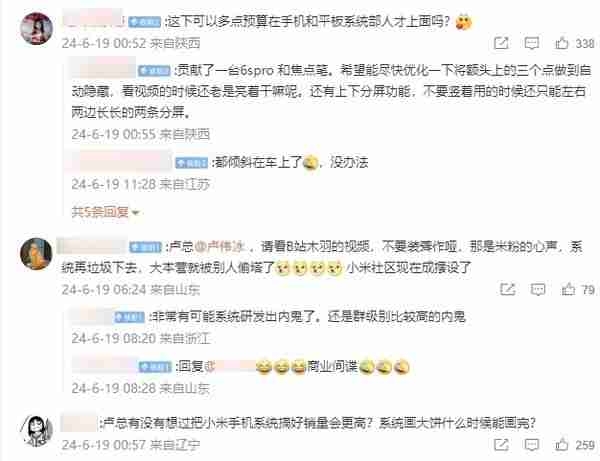Share the first comment from Shaanxi
This screenshot has height=461, width=600.
coord(501,43)
